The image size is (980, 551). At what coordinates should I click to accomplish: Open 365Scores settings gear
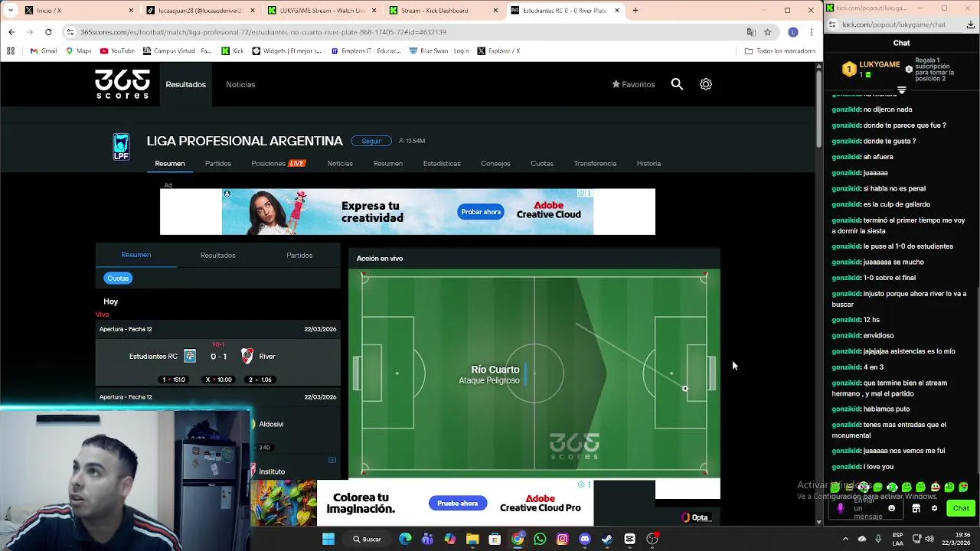pyautogui.click(x=706, y=84)
